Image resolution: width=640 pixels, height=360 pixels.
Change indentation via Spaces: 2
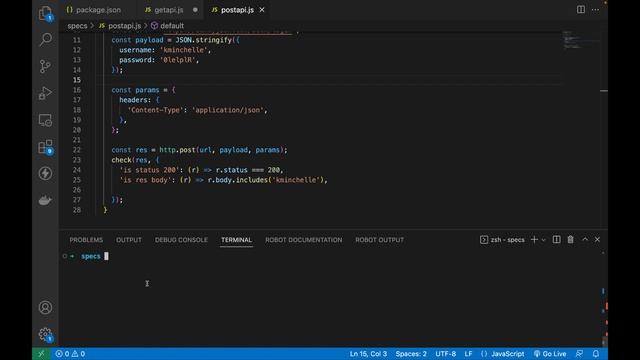coord(411,354)
